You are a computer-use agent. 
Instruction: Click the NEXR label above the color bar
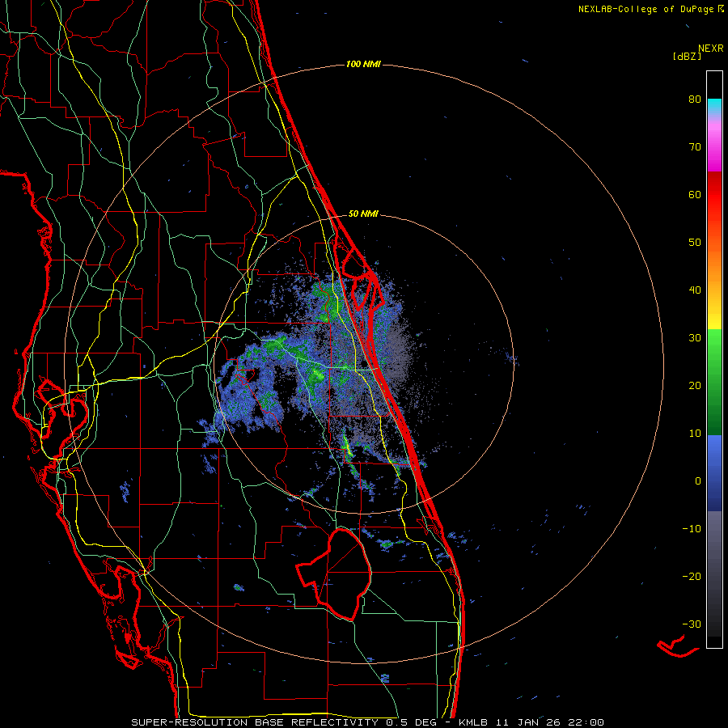[711, 49]
